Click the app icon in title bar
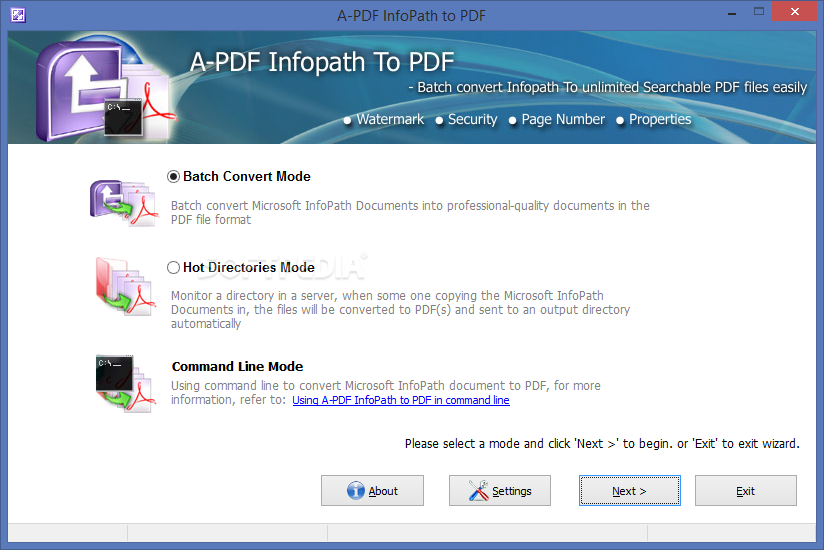This screenshot has height=550, width=824. (x=18, y=15)
